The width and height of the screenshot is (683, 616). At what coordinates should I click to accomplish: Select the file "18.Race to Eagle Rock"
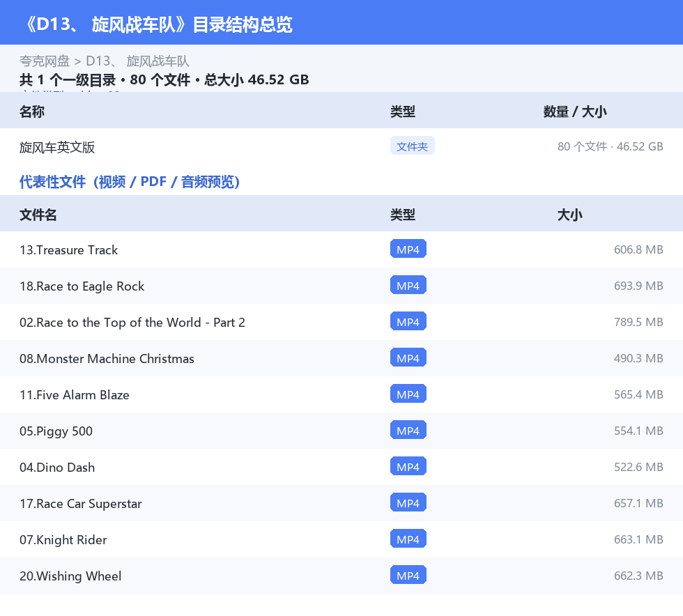tap(82, 286)
